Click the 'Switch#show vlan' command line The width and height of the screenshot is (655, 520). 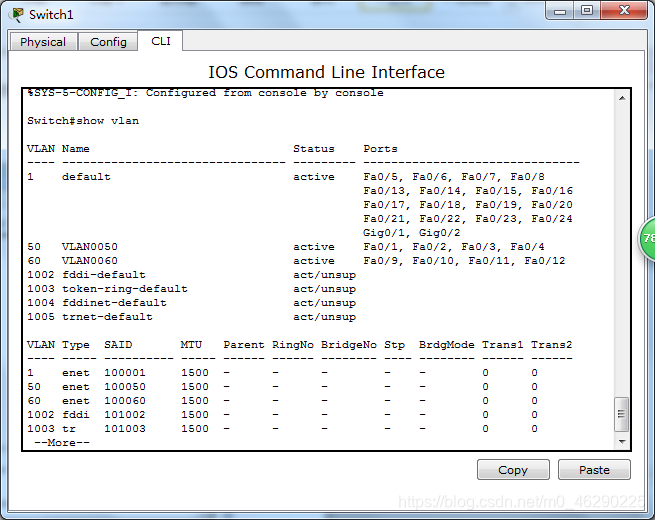coord(83,121)
